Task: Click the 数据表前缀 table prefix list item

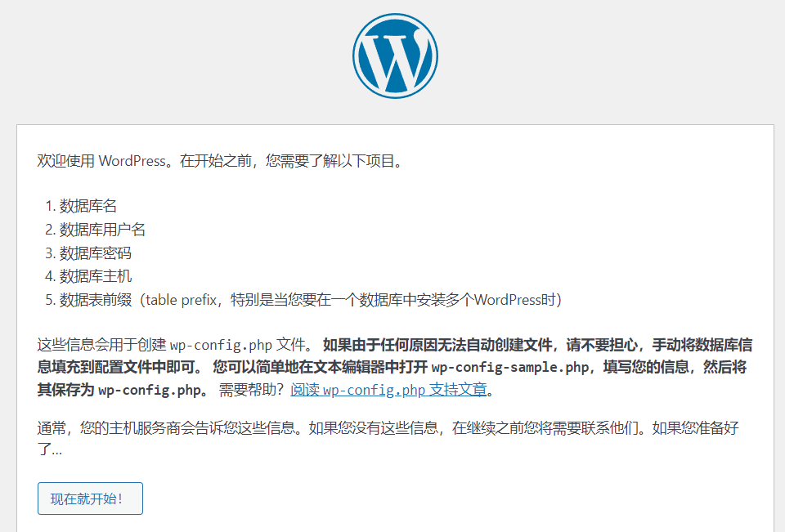Action: coord(311,300)
